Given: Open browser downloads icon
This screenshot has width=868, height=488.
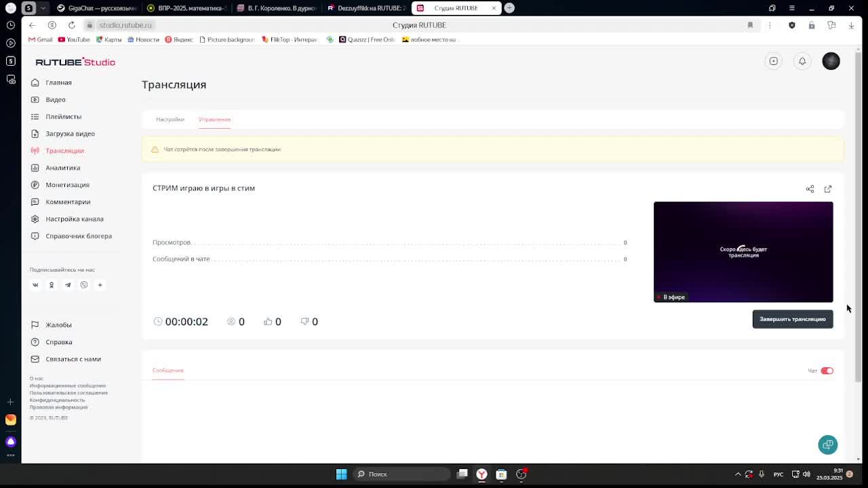Looking at the screenshot, I should (x=851, y=25).
